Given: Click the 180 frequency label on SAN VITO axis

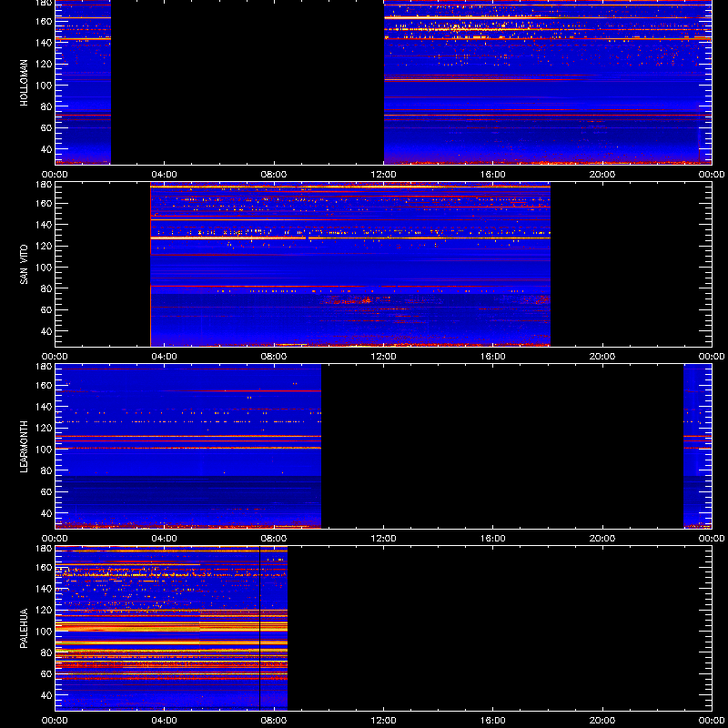Looking at the screenshot, I should [x=45, y=185].
